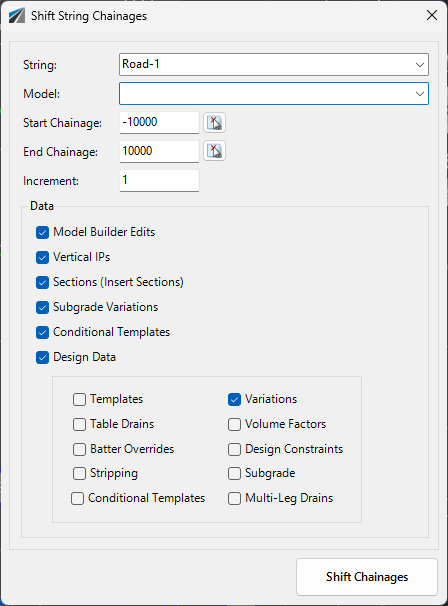Enable the Templates checkbox
The image size is (448, 606).
[79, 399]
